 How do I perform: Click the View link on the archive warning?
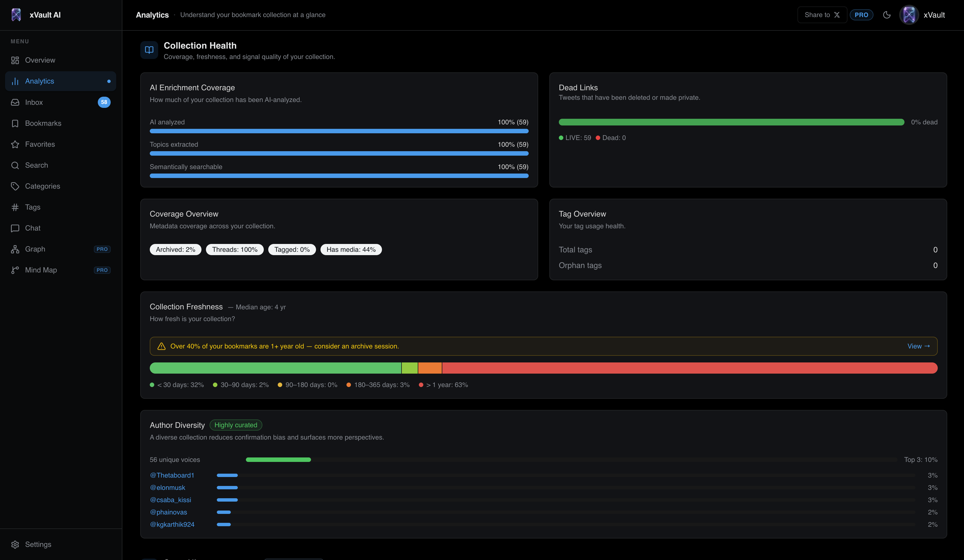pyautogui.click(x=918, y=346)
